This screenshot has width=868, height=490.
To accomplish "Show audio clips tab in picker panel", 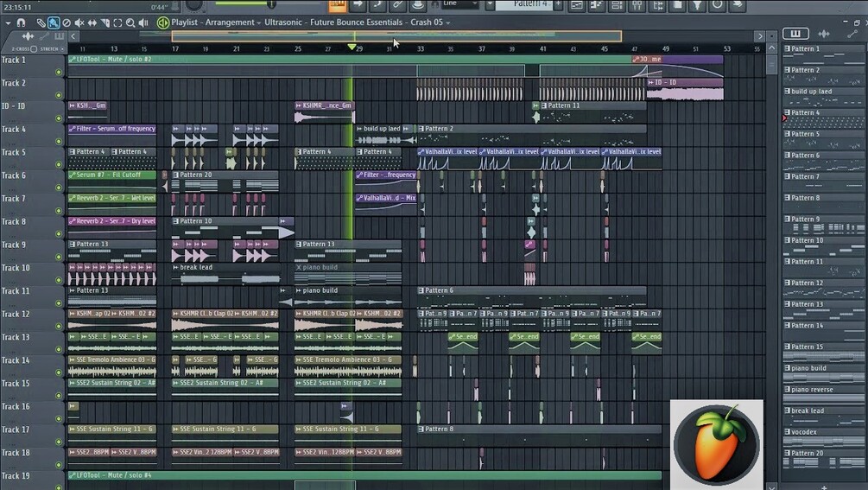I will click(824, 34).
